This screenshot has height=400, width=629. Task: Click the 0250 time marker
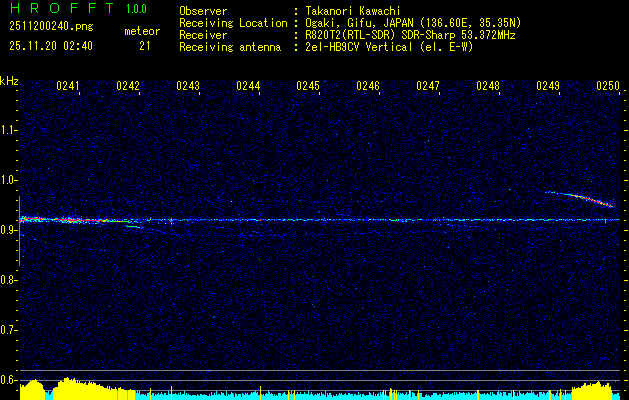(608, 87)
